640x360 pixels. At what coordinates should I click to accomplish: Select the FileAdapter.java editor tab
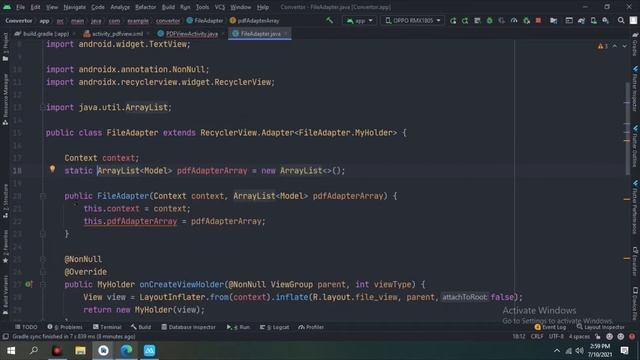[260, 34]
